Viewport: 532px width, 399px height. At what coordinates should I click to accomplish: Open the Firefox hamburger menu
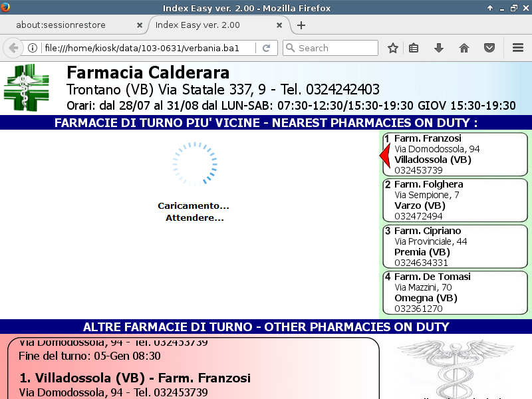518,48
